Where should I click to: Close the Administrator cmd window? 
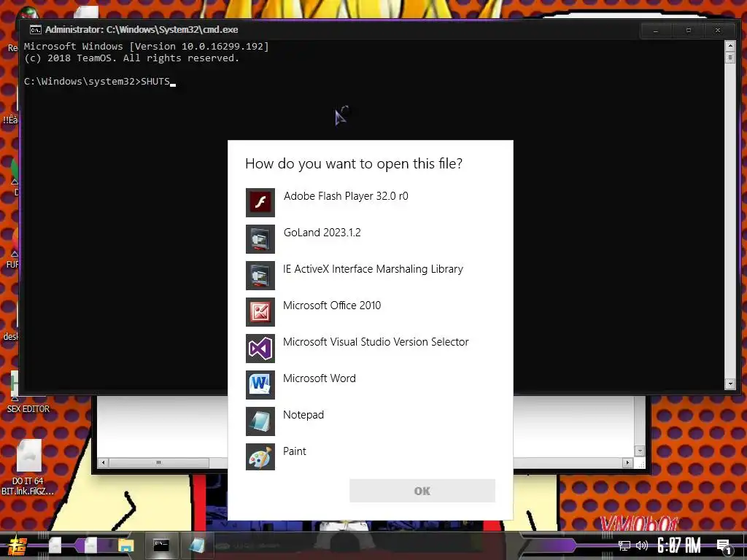[718, 31]
